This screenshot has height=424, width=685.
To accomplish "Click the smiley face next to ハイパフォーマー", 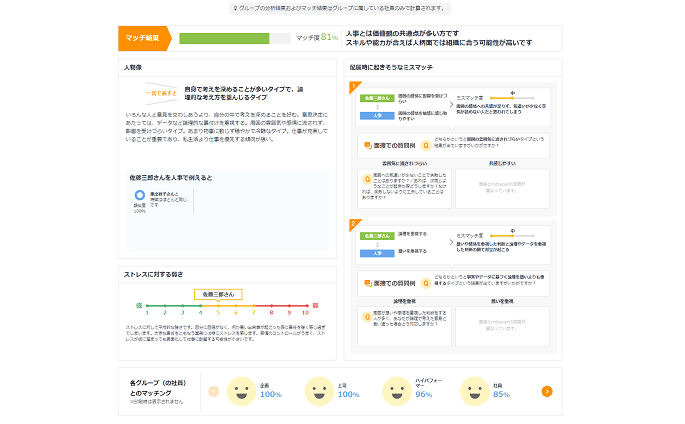I will [x=397, y=391].
